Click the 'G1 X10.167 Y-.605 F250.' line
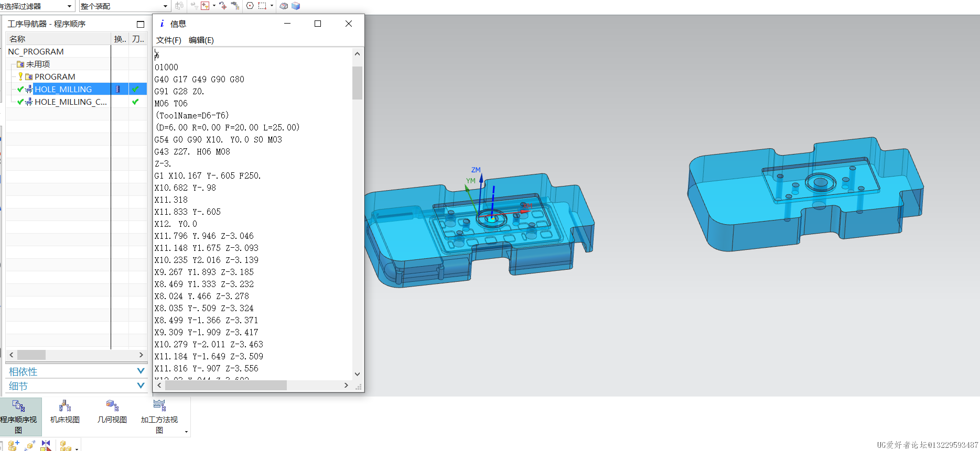This screenshot has width=980, height=451. point(208,176)
